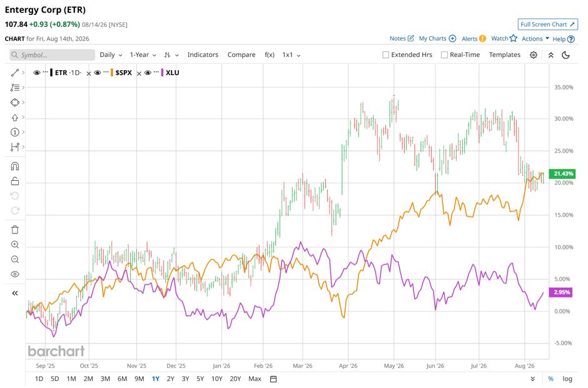Remove the $SPX series with its x
This screenshot has height=388, width=588.
(139, 74)
